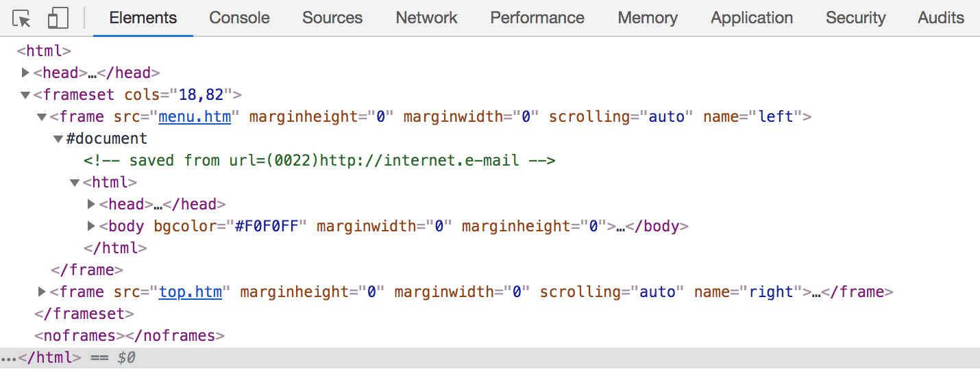Expand the body bgcolor element
This screenshot has width=980, height=371.
(x=91, y=226)
